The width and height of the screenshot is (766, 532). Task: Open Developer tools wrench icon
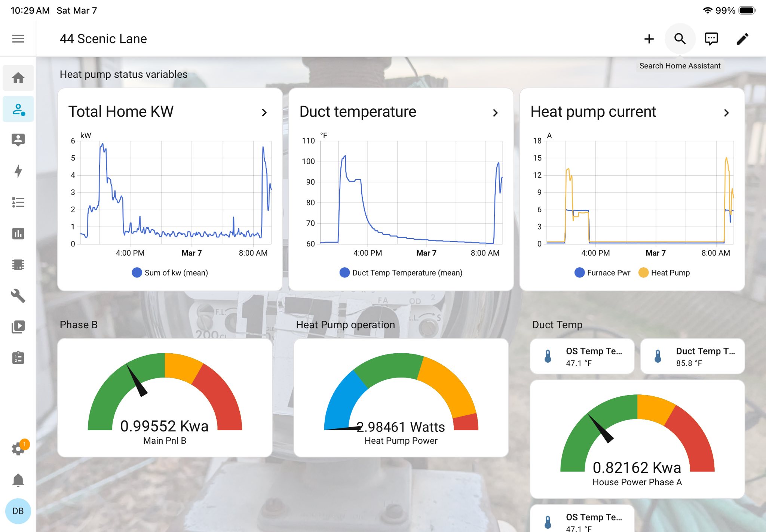[x=18, y=296]
